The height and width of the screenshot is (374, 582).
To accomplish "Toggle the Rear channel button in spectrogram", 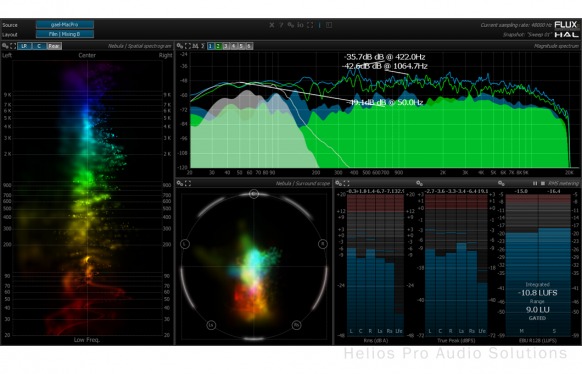I will pyautogui.click(x=54, y=46).
